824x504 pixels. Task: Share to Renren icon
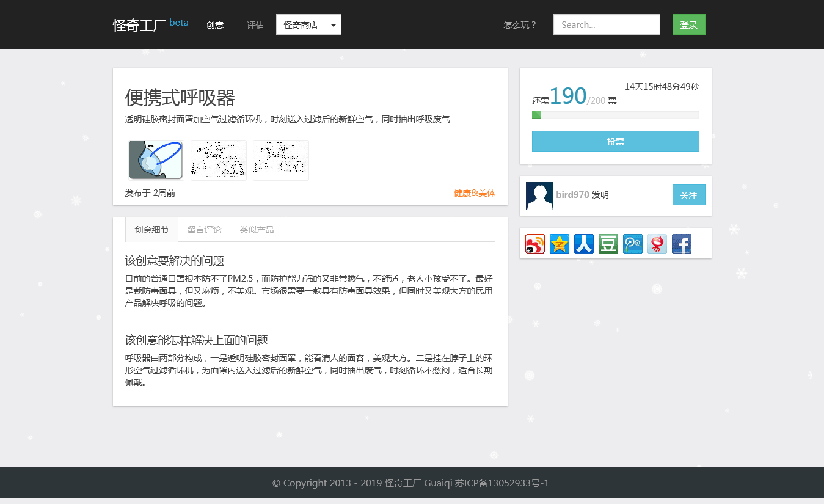tap(584, 244)
